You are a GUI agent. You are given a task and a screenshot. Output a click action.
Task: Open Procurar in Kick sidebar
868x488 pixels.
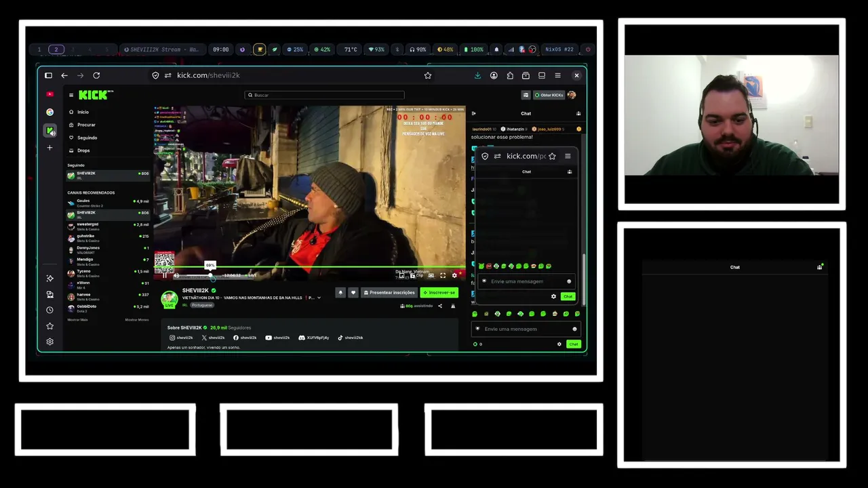[82, 125]
